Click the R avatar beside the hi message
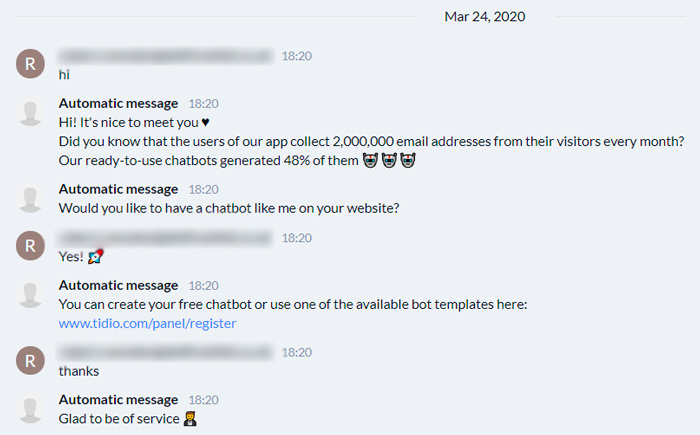The height and width of the screenshot is (435, 700). point(30,64)
